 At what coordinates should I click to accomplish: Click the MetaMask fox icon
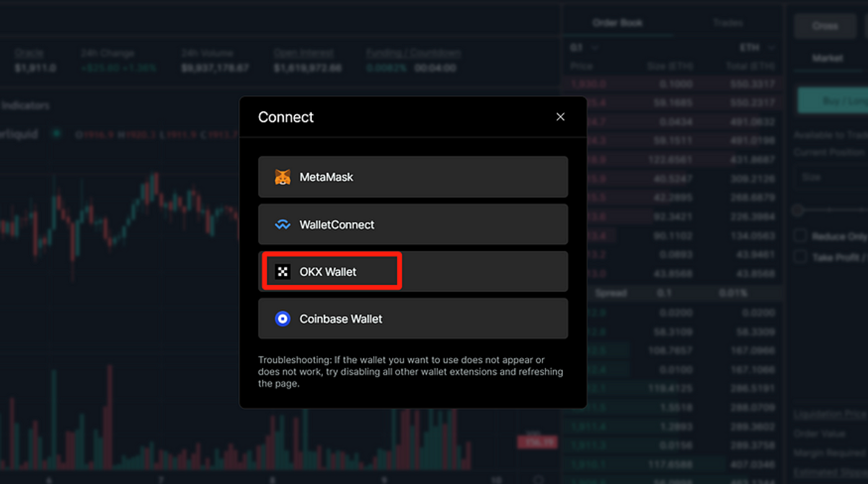[283, 176]
